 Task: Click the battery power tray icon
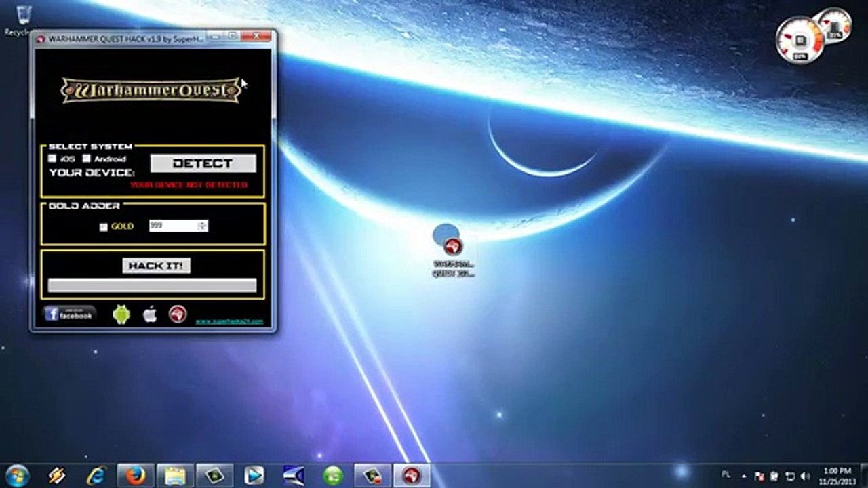coord(775,476)
